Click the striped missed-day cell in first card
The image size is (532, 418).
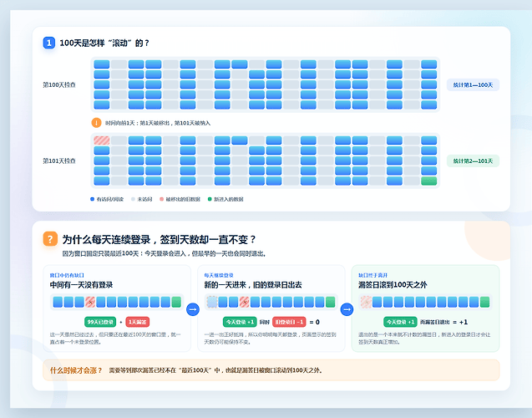coord(90,302)
